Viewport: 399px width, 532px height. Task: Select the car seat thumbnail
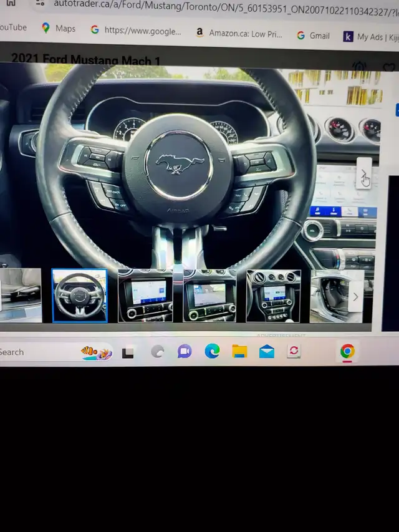21,295
